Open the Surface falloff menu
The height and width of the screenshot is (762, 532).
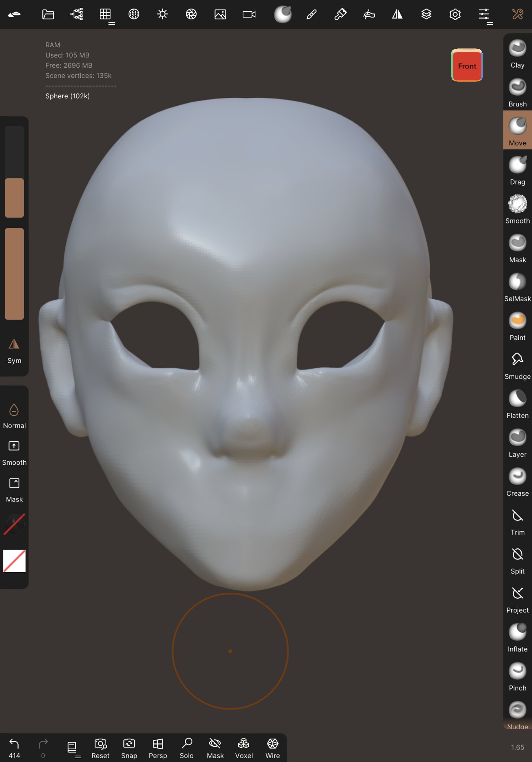pos(369,15)
